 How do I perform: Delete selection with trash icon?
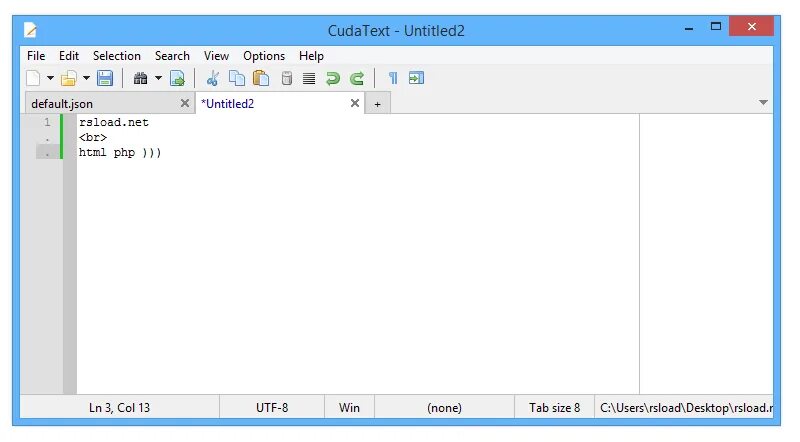pos(287,79)
